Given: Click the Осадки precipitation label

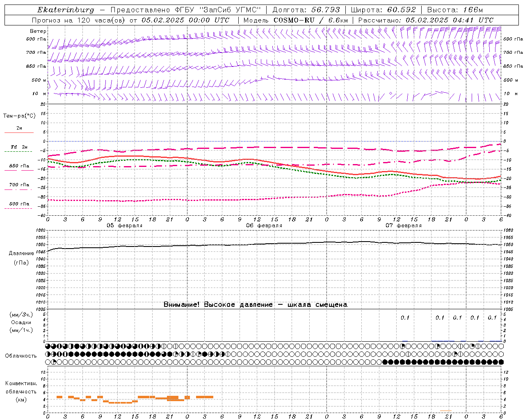Looking at the screenshot, I should (x=21, y=322).
